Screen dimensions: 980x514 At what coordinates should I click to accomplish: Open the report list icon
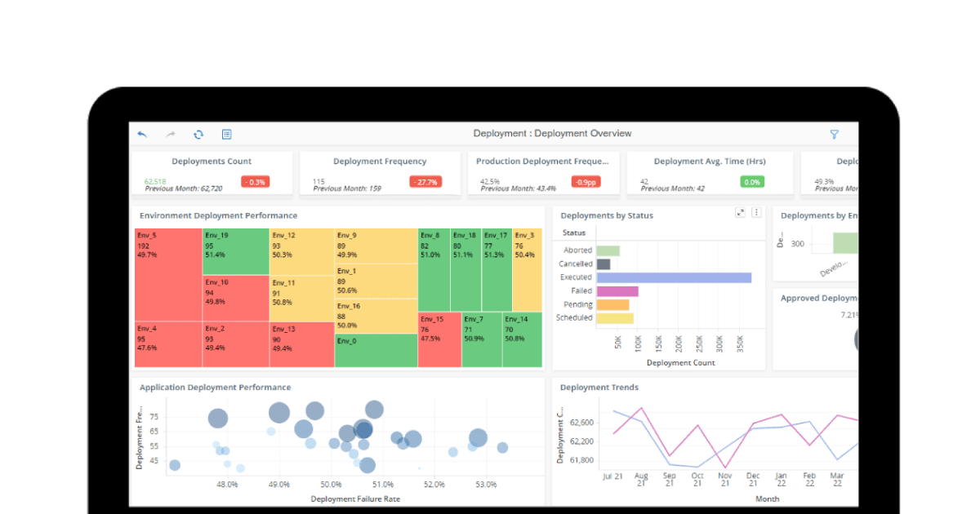(x=227, y=134)
